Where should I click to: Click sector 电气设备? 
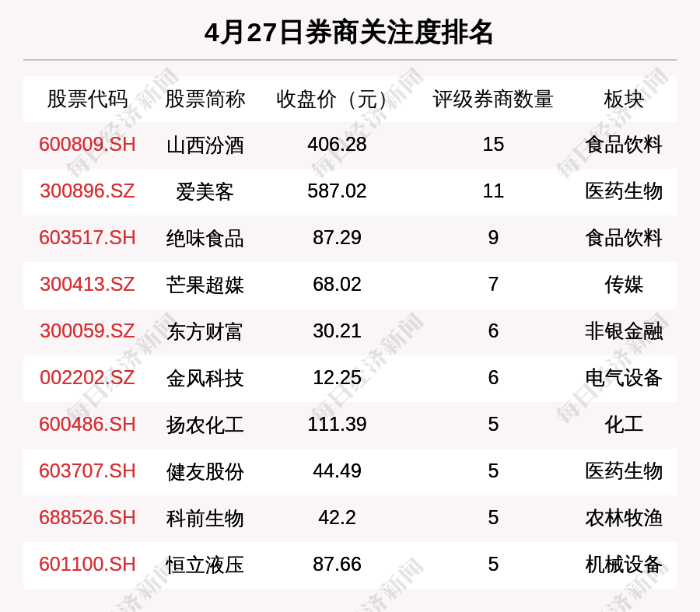(x=624, y=378)
